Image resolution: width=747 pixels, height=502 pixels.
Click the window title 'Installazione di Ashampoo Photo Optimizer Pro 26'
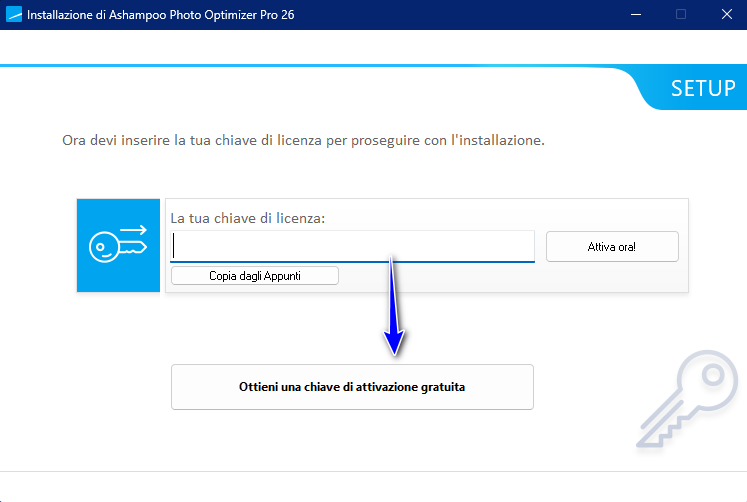pos(161,15)
